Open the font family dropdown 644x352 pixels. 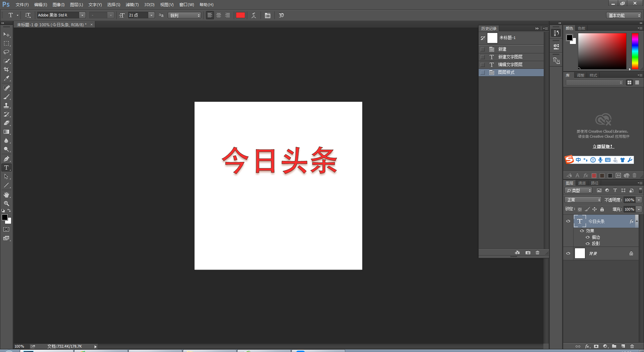pos(82,15)
